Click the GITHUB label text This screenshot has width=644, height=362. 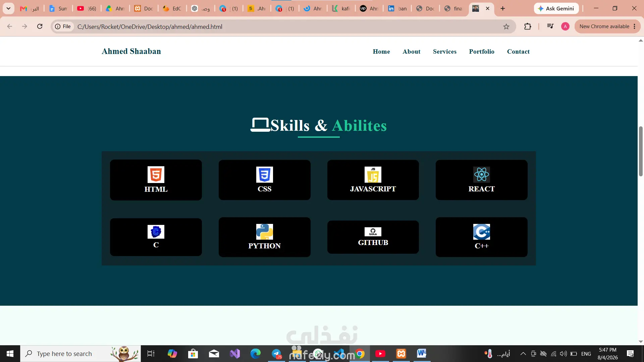(373, 242)
